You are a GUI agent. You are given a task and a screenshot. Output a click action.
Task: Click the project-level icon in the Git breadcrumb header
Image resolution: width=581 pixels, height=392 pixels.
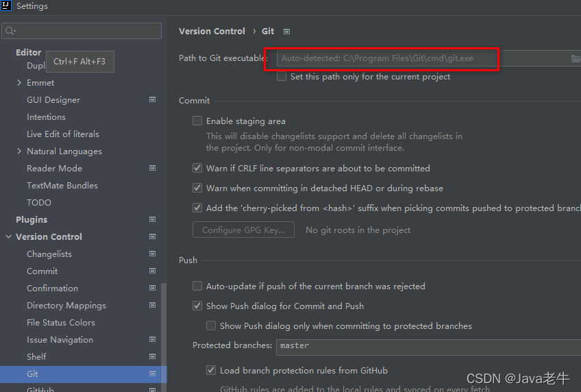286,32
